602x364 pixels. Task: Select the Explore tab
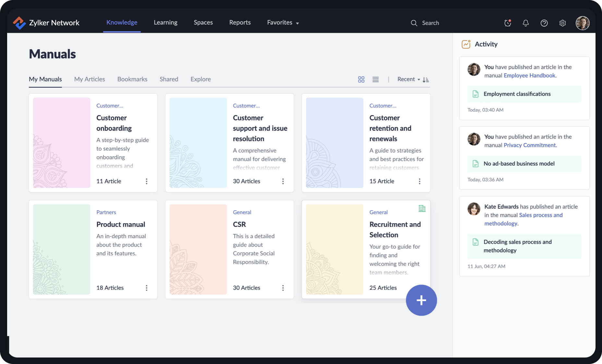click(201, 79)
